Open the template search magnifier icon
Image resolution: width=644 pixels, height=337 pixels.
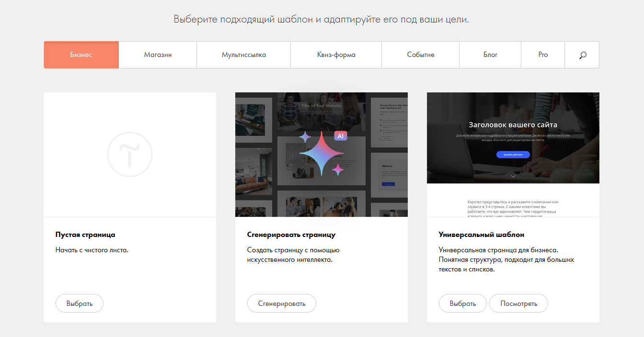(x=582, y=55)
